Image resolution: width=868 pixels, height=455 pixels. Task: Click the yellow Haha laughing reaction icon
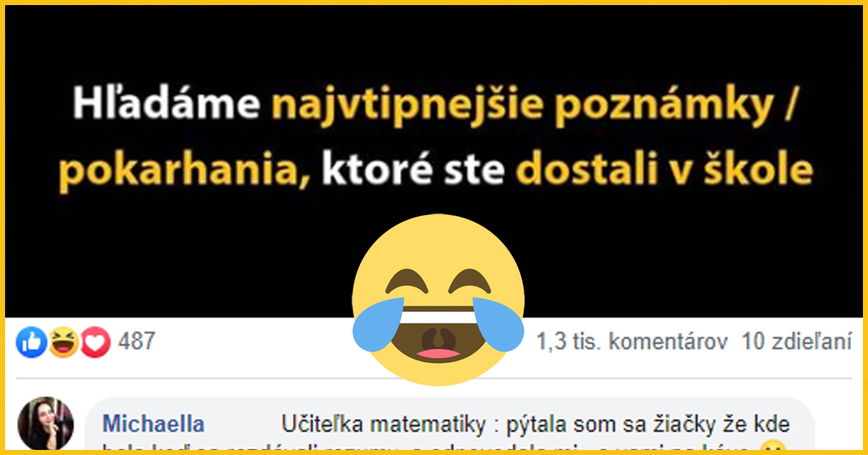tap(64, 342)
